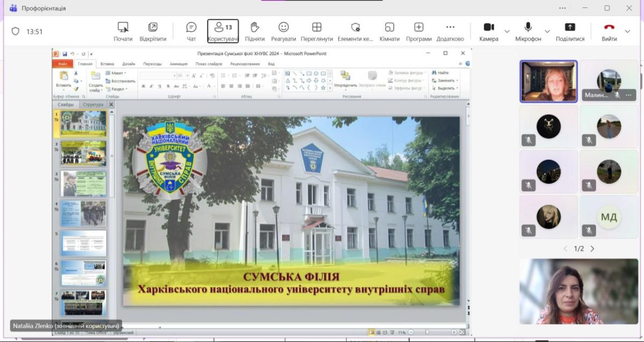Go to next page of participant videos
Viewport: 644px width, 342px height.
[x=592, y=249]
